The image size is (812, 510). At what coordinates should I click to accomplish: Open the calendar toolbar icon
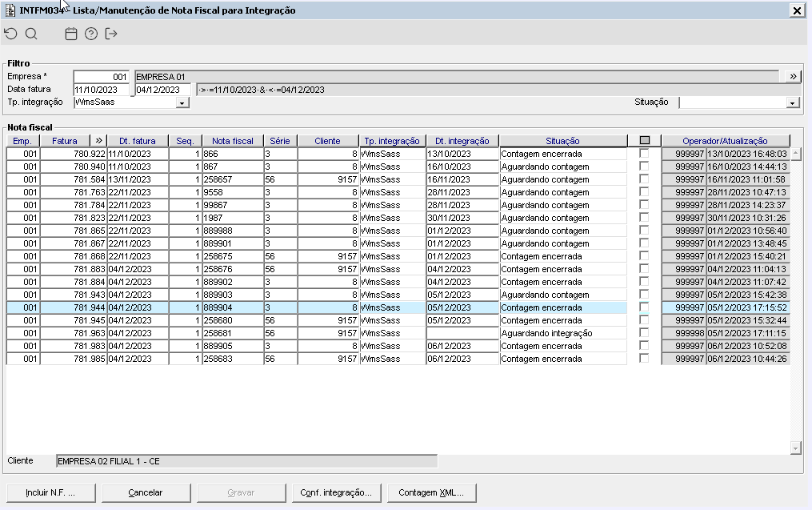[71, 34]
